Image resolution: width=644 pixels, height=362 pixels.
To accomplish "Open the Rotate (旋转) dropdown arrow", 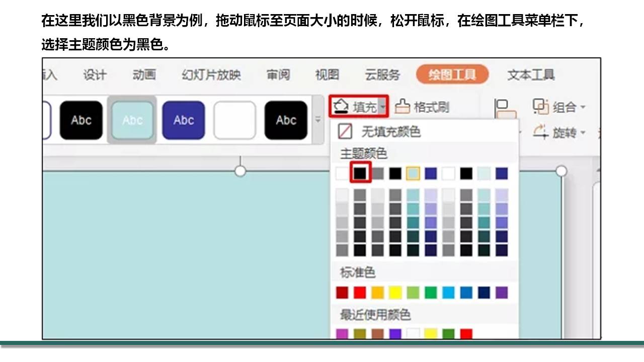I will pos(583,133).
